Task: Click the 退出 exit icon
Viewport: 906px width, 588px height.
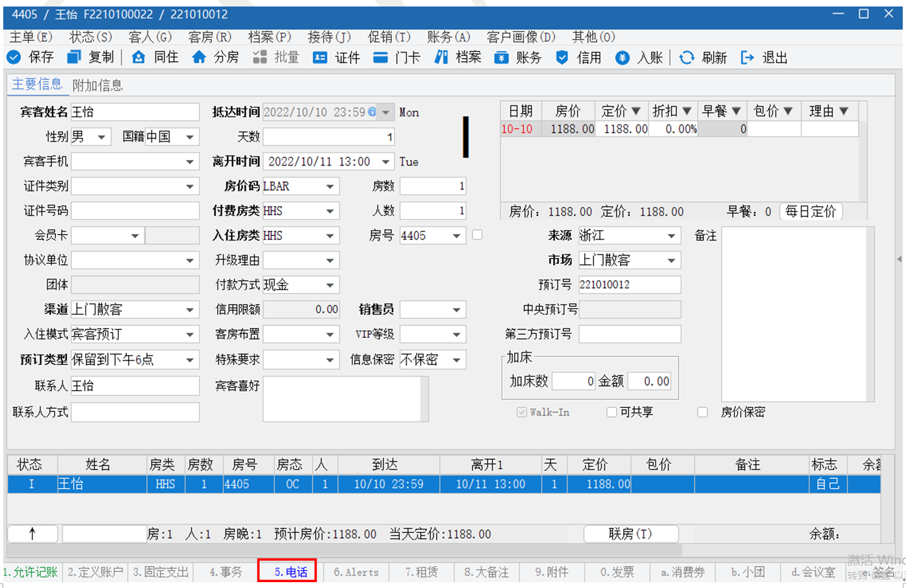Action: coord(747,57)
